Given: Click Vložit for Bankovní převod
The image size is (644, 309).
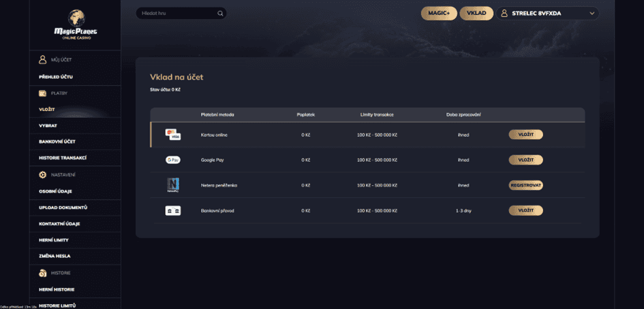Looking at the screenshot, I should click(x=525, y=210).
